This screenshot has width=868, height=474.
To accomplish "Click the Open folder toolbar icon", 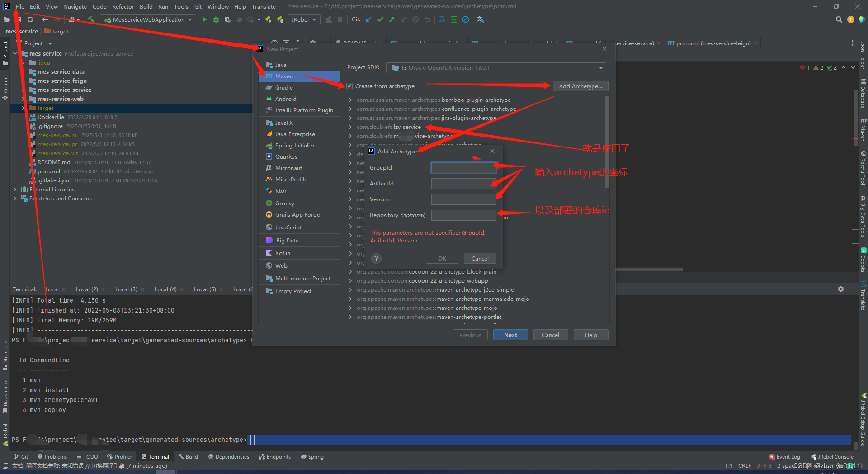I will [x=7, y=19].
